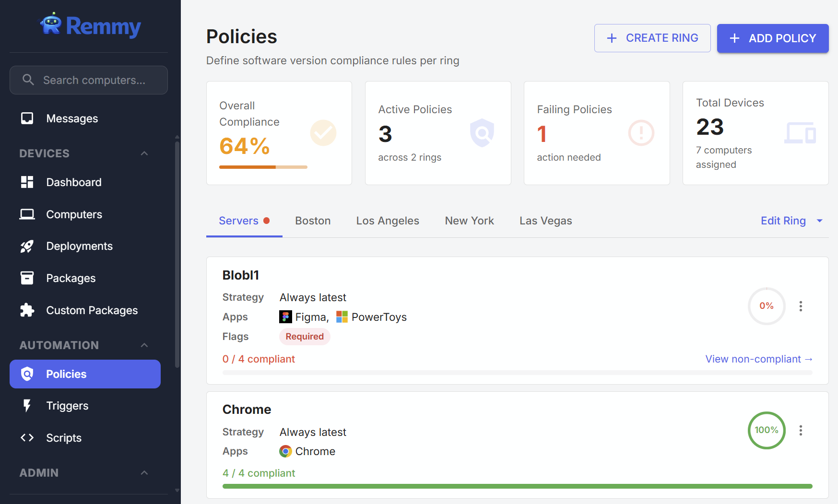Screen dimensions: 838x504
Task: Click the ADD POLICY button
Action: (x=772, y=38)
